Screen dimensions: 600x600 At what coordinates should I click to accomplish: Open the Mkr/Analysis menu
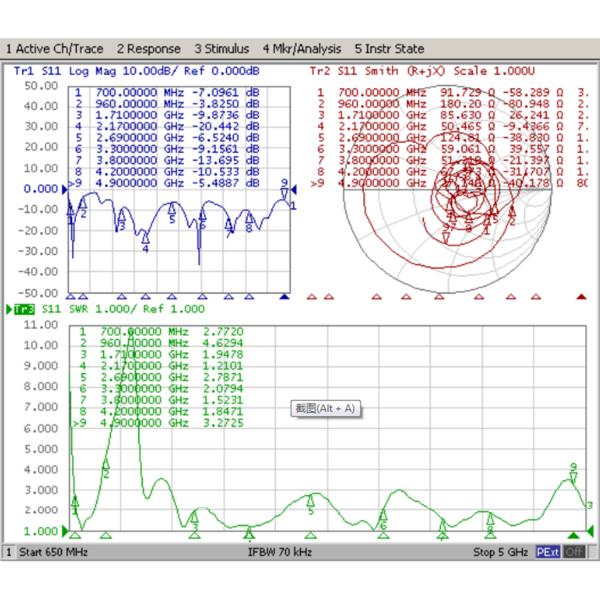pyautogui.click(x=301, y=48)
